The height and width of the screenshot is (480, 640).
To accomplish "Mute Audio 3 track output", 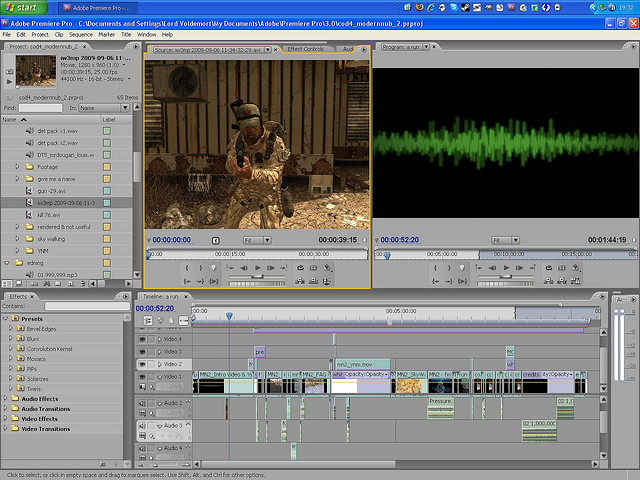I will tap(142, 426).
